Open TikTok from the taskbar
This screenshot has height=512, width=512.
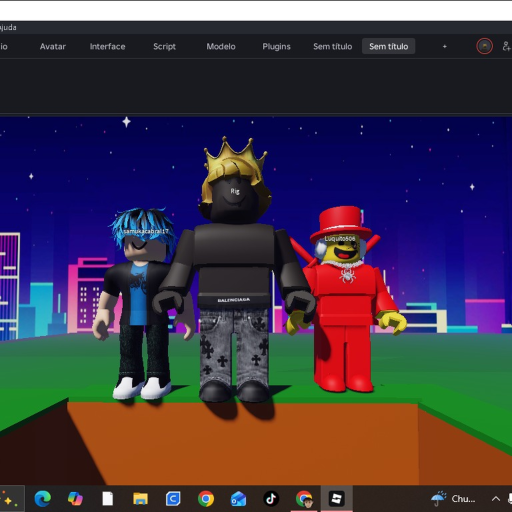point(271,499)
